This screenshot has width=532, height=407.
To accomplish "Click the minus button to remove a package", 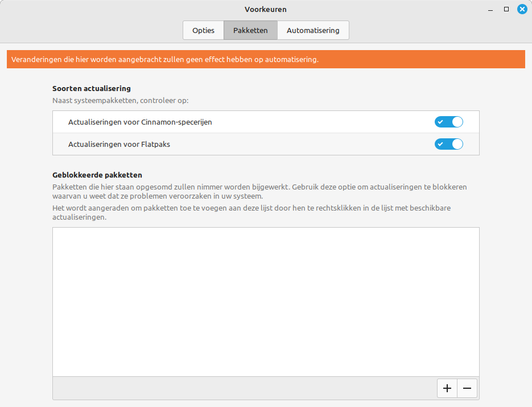I will point(467,388).
